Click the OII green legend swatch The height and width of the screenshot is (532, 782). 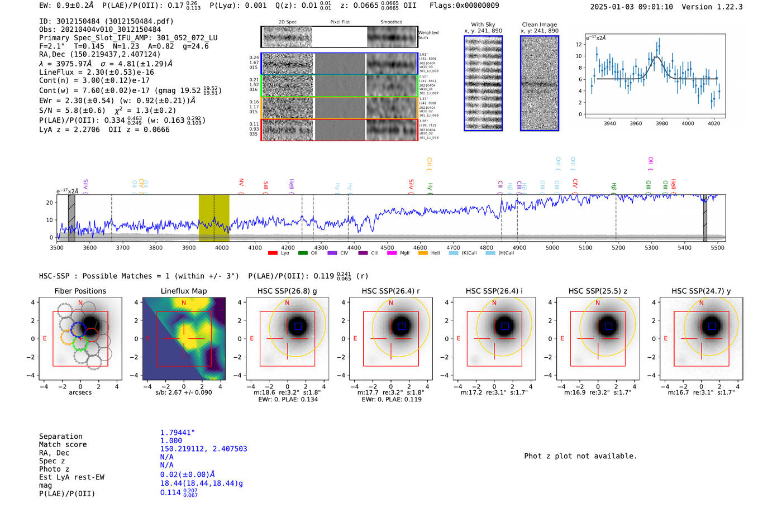tap(303, 253)
